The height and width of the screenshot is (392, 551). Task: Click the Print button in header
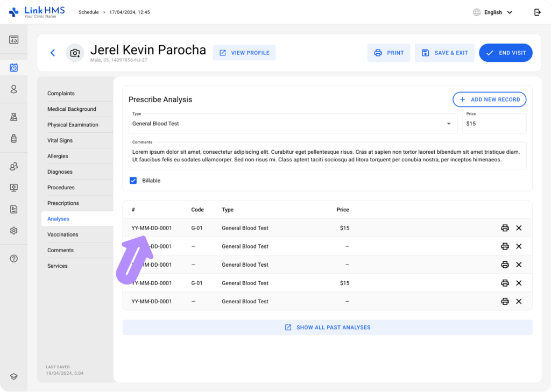coord(388,53)
